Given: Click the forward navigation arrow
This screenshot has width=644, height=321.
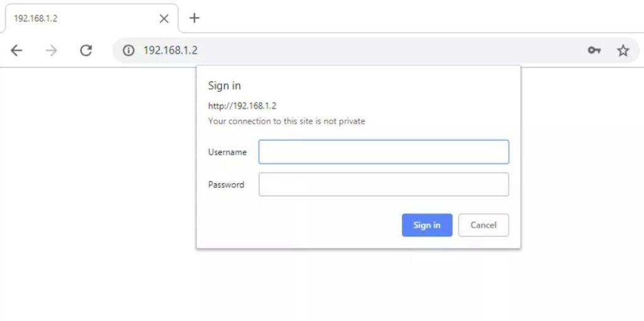Looking at the screenshot, I should 51,51.
